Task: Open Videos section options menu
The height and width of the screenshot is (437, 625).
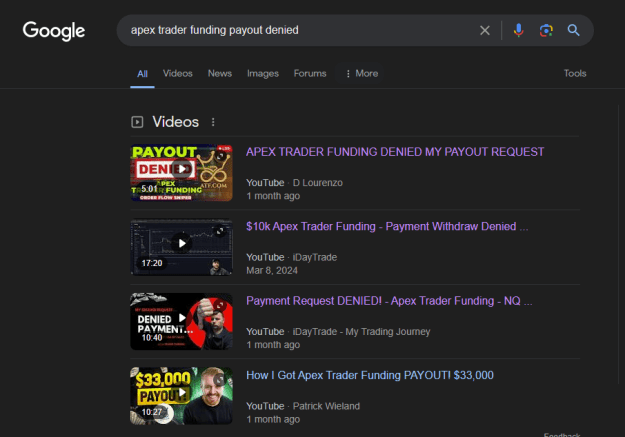Action: click(213, 122)
